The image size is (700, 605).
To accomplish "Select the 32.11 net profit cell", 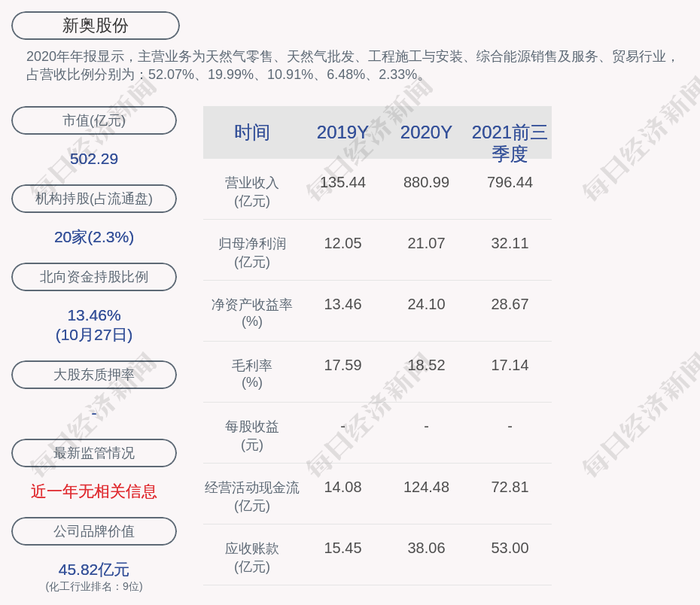I will (510, 243).
